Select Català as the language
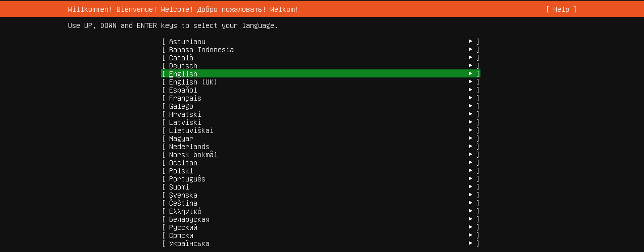This screenshot has height=252, width=644. [181, 58]
